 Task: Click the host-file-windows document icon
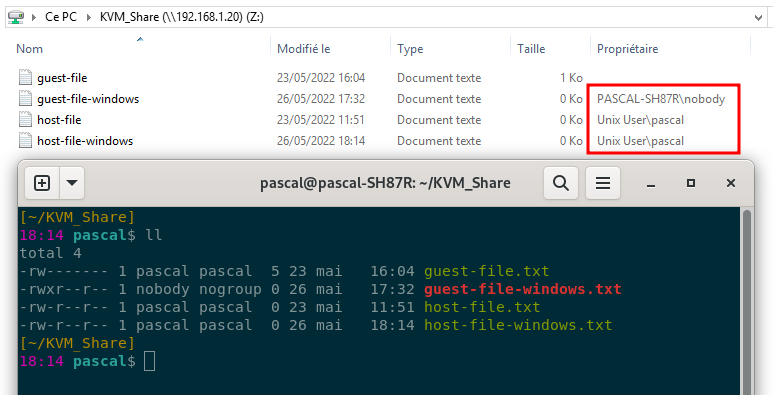[x=25, y=141]
